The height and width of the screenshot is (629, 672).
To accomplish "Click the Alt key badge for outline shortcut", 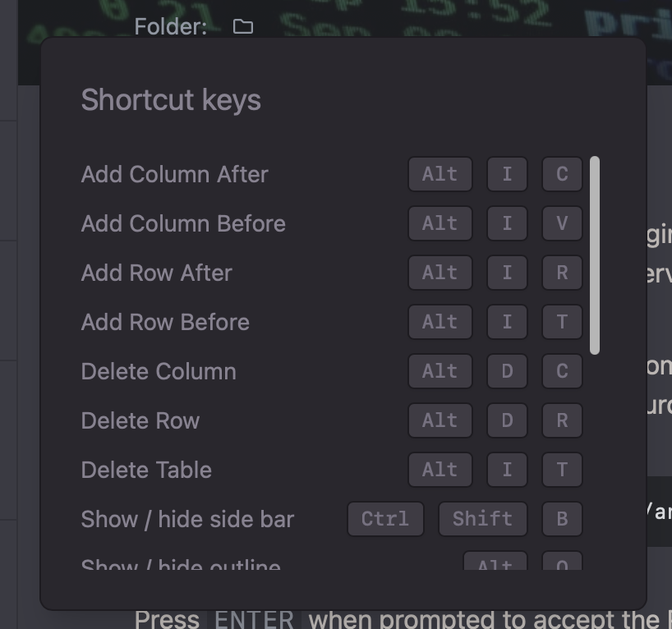I will [495, 565].
